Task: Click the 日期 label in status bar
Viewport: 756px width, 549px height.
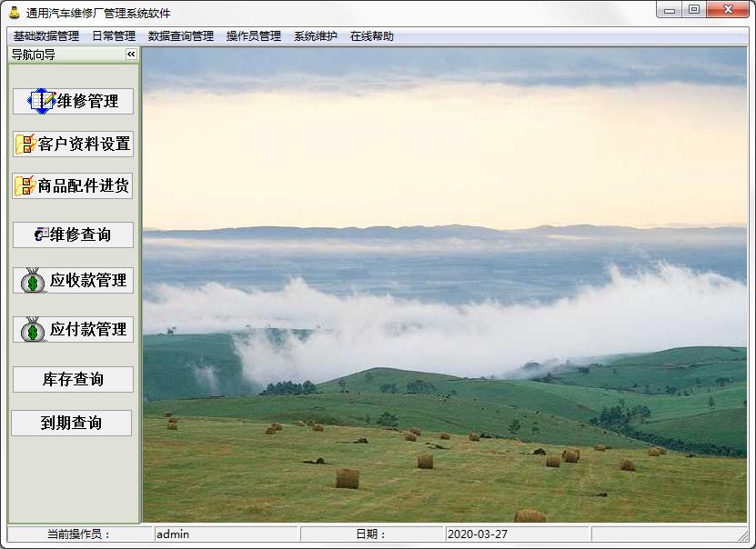Action: tap(371, 534)
